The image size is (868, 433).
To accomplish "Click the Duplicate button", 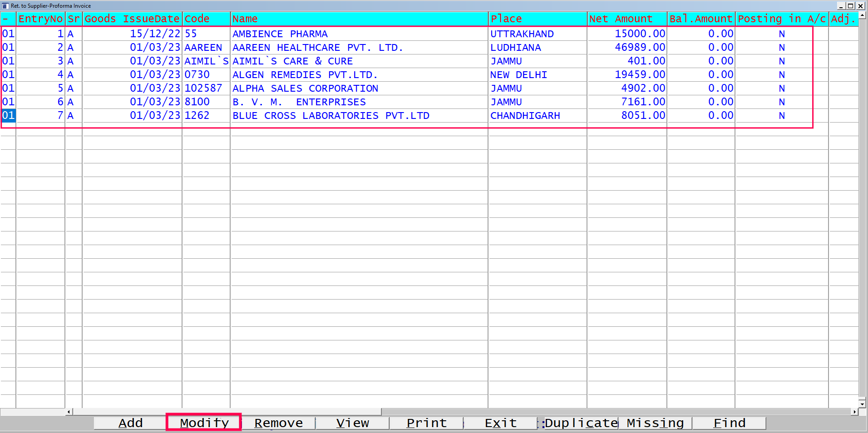I will click(x=581, y=423).
